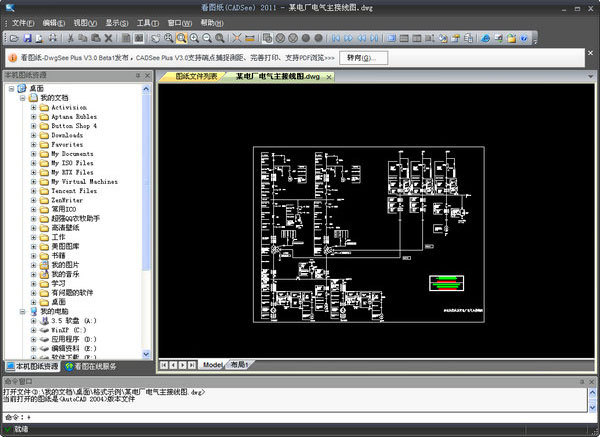Select the 3.5 软盘 (A:) drive

(x=74, y=320)
